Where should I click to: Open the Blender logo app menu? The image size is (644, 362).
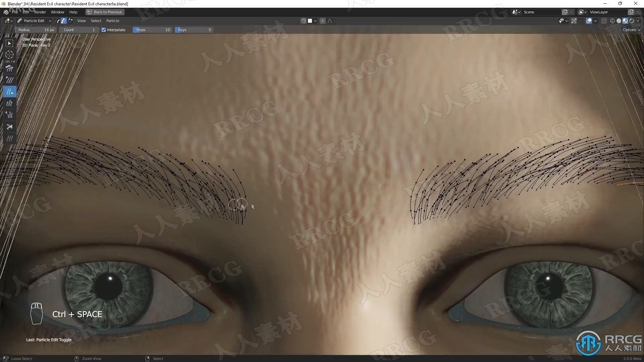click(x=6, y=12)
